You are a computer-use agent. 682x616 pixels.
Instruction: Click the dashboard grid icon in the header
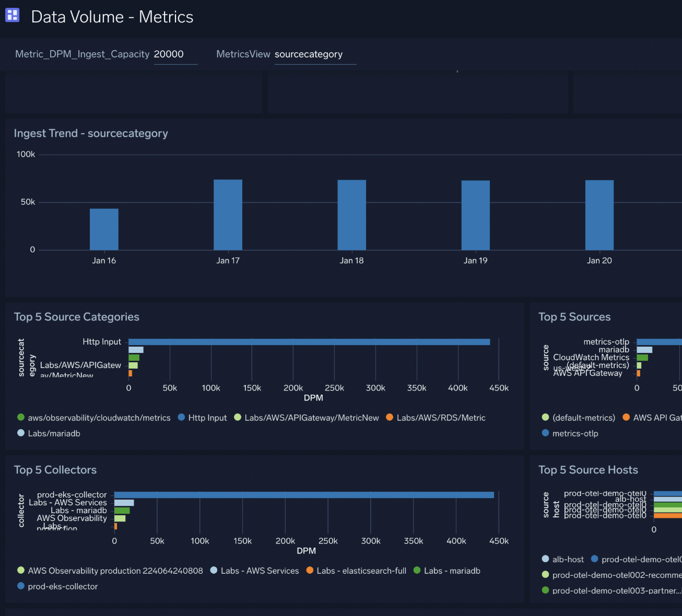point(12,15)
